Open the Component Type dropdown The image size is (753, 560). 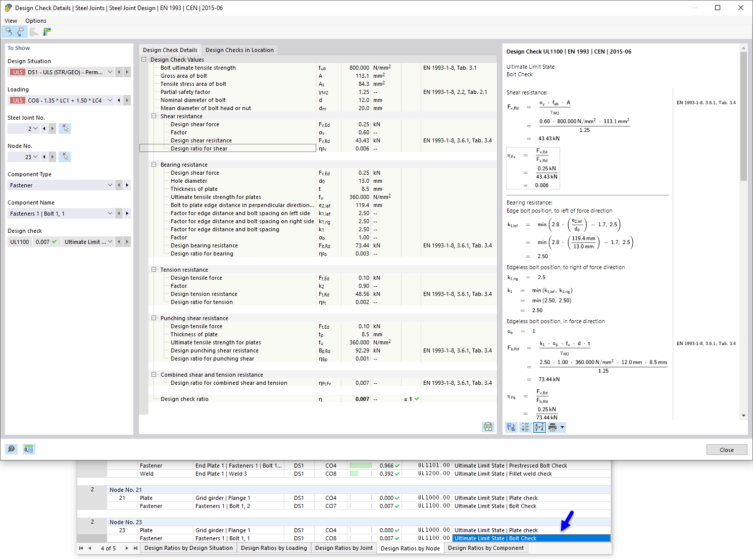(110, 185)
